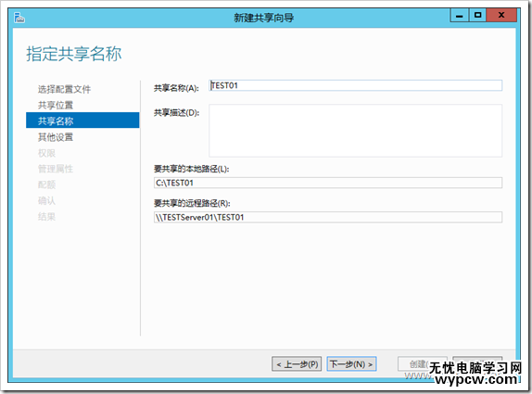Click the disabled 结果 step
Screen dimensions: 532x394
[46, 217]
